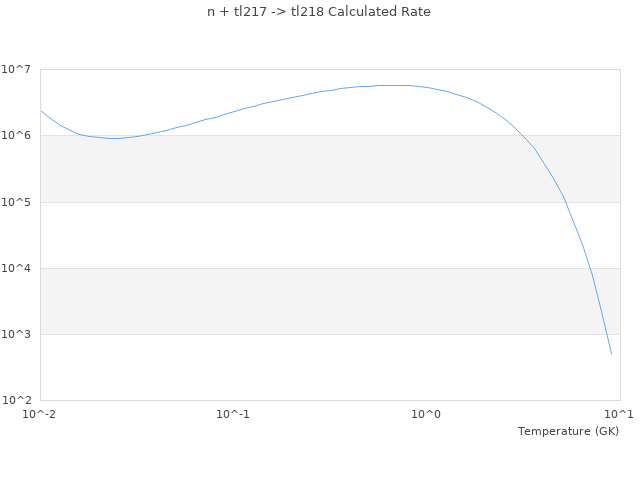Select the 10^3 y-axis tick label
This screenshot has height=480, width=640.
(x=16, y=334)
